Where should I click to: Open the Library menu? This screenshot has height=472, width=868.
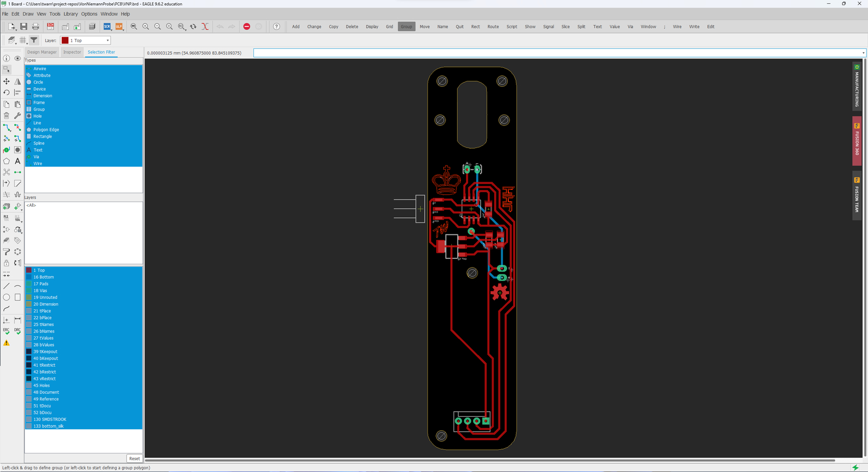[71, 14]
